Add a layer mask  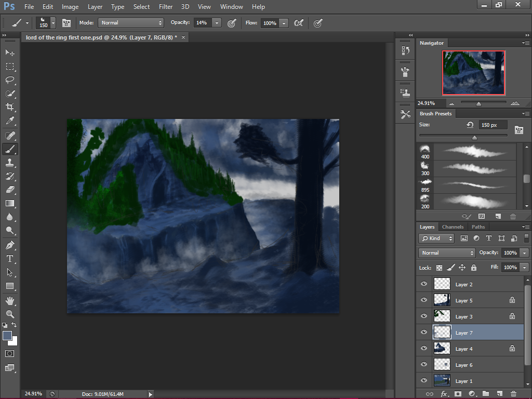(x=458, y=394)
